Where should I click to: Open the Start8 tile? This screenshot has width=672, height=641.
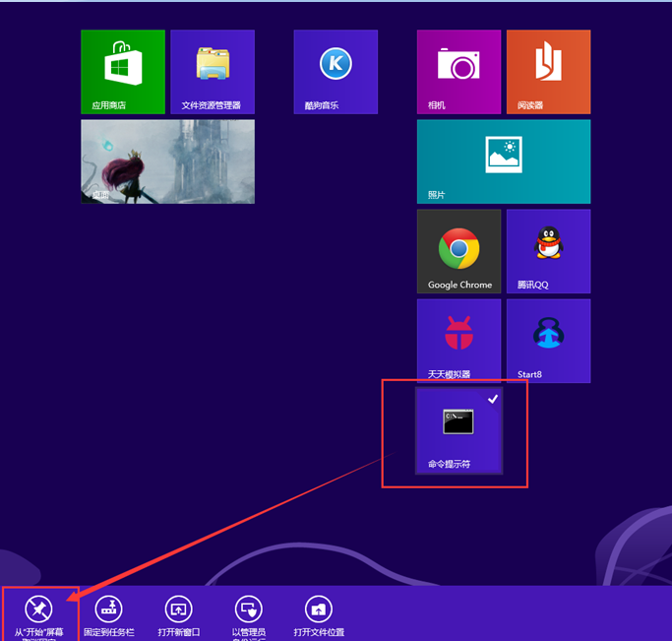[549, 341]
